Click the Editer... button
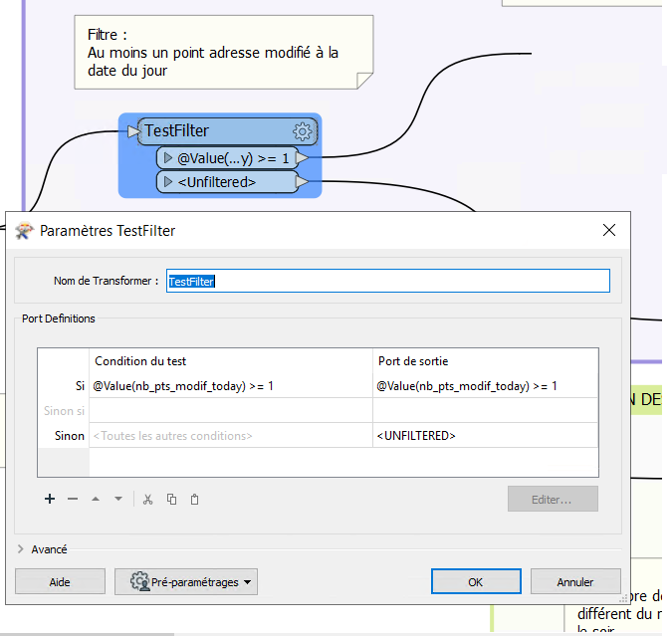The image size is (672, 636). tap(553, 499)
